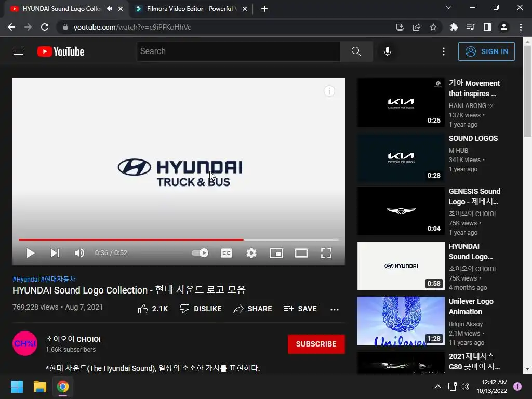
Task: Bookmark this page with the star
Action: click(433, 27)
